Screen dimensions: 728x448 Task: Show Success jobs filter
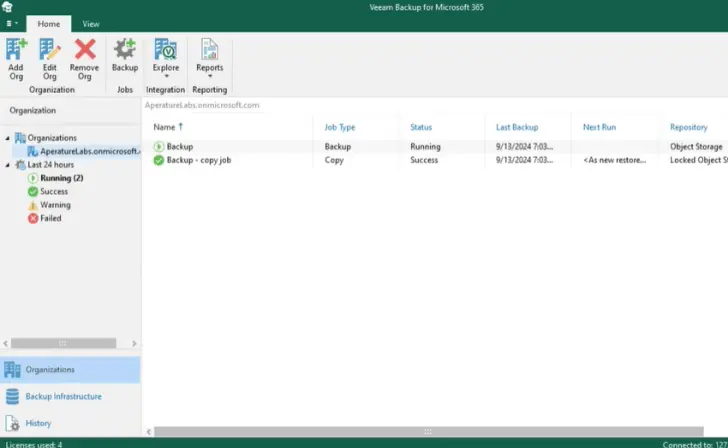point(54,191)
